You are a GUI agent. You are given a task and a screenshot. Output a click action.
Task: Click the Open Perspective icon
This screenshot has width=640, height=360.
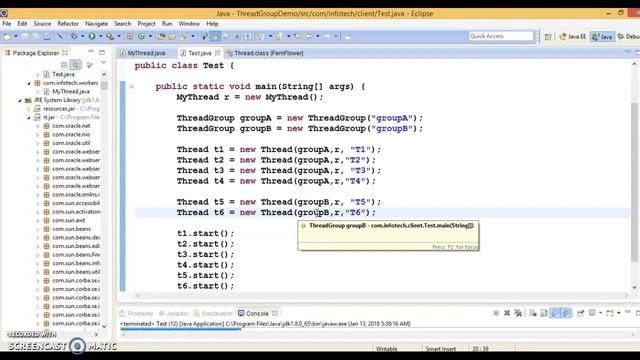tap(548, 37)
